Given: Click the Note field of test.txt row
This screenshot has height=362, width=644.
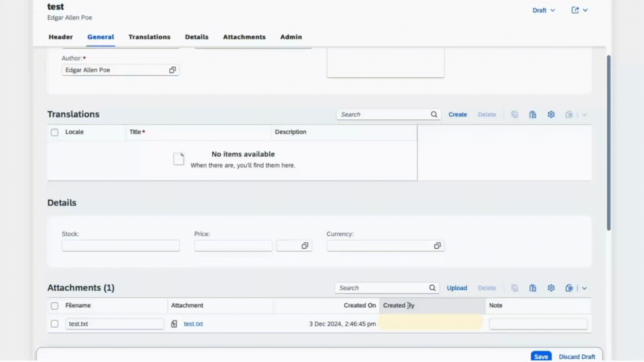Looking at the screenshot, I should tap(538, 324).
